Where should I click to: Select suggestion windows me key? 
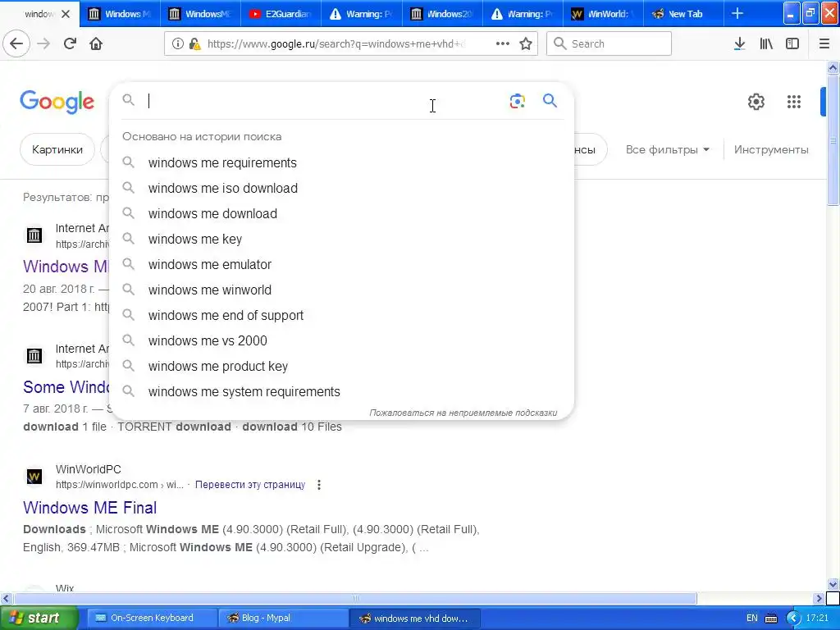pyautogui.click(x=341, y=239)
